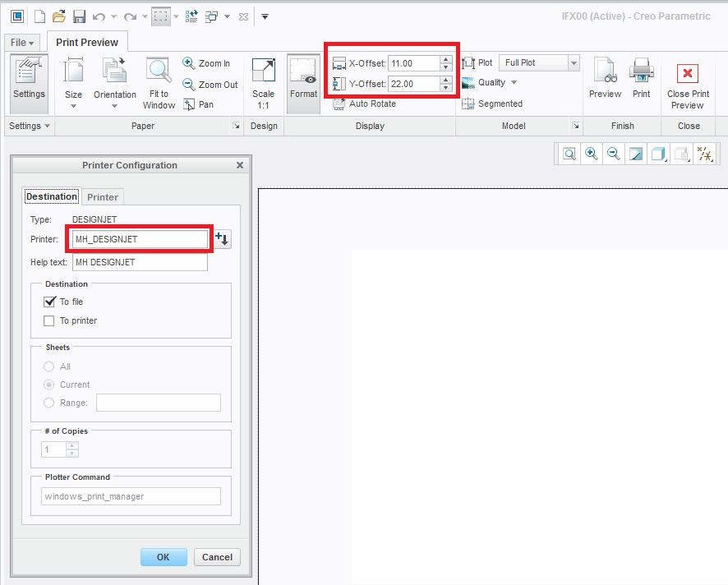Click the Y-Offset input field
Screen dimensions: 728x585
pyautogui.click(x=413, y=84)
